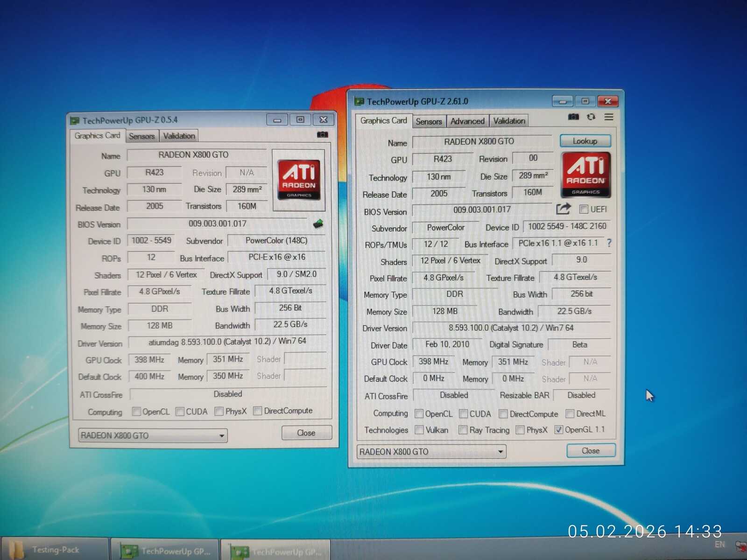Click the refresh icon in GPU-Z 2.61.0
Image resolution: width=747 pixels, height=560 pixels.
tap(591, 117)
